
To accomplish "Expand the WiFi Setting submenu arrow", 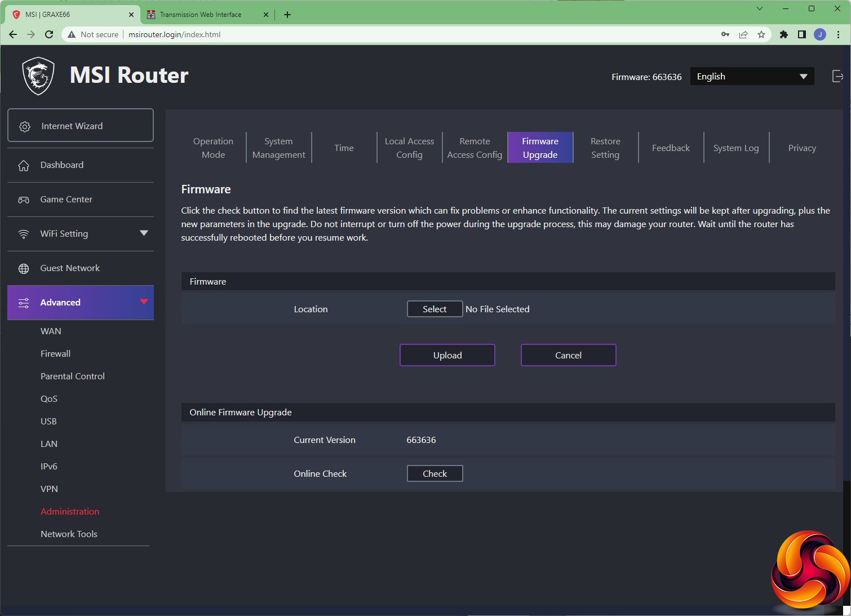I will click(144, 233).
